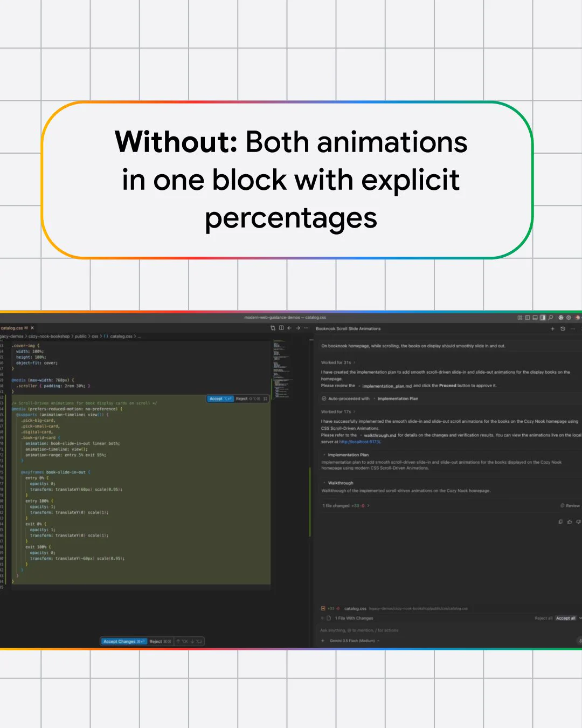
Task: Open the Implementation Plan auto-proceeded chip
Action: click(398, 399)
